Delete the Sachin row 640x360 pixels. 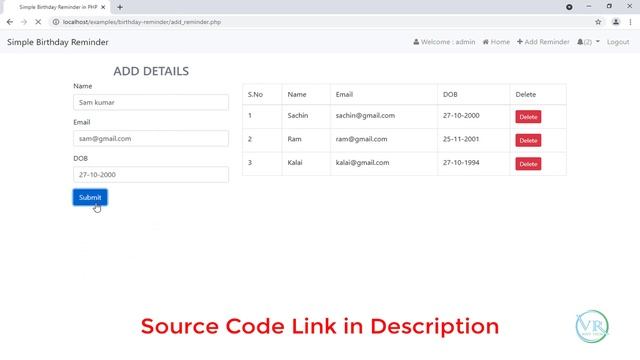tap(528, 117)
